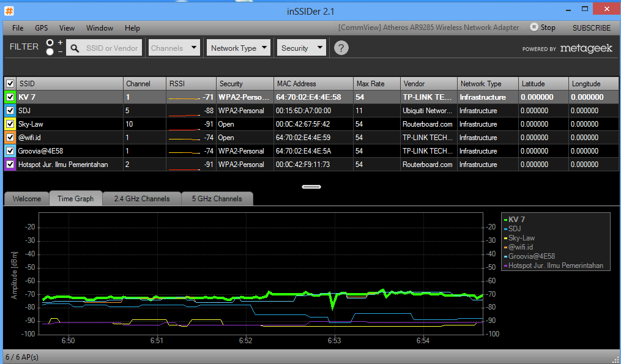This screenshot has width=621, height=364.
Task: Uncheck the Groovia@4E58 network checkbox
Action: pyautogui.click(x=10, y=151)
